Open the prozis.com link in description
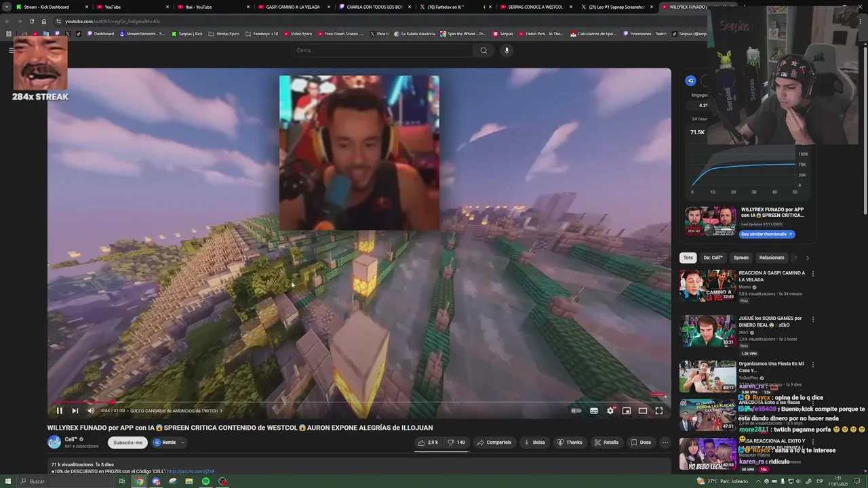The width and height of the screenshot is (868, 488). pos(191,471)
